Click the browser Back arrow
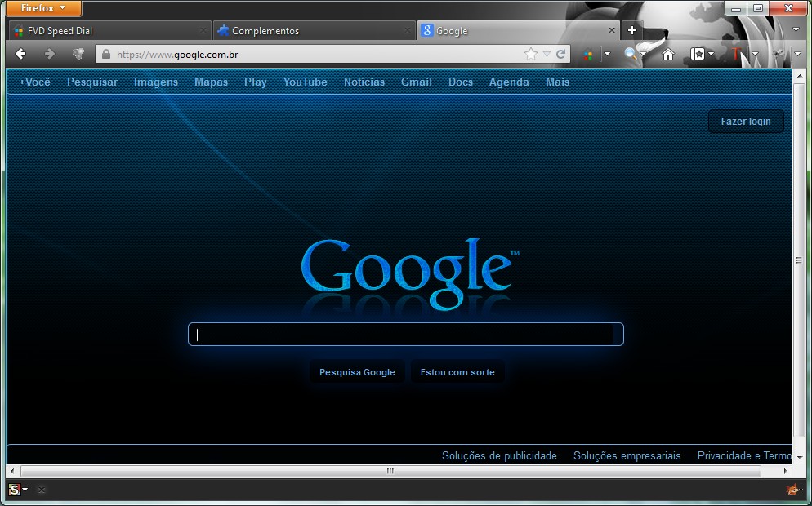 tap(20, 54)
